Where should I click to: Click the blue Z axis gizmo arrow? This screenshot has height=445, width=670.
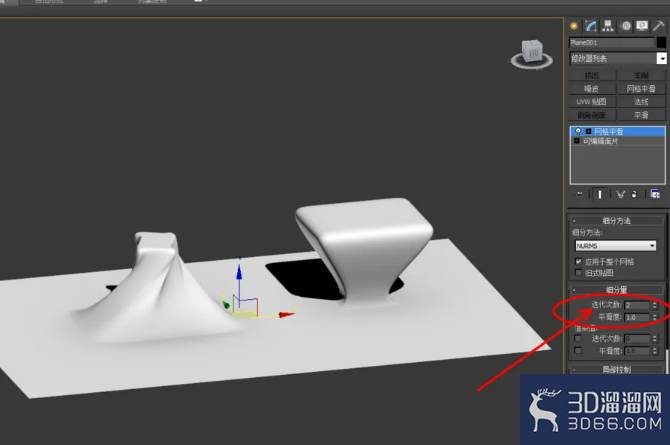[239, 272]
